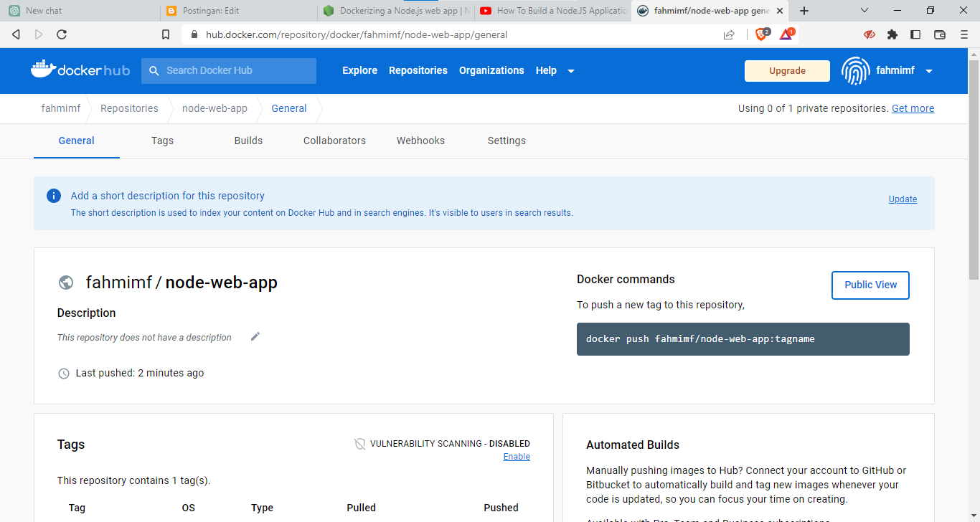Open the tab search chevron
Screen dimensions: 980x522
point(864,11)
